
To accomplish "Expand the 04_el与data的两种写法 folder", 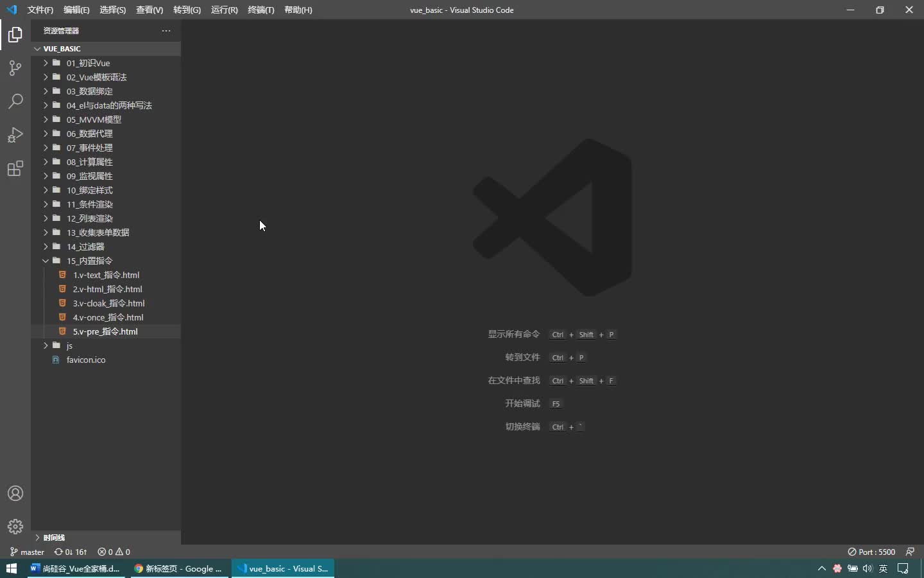I will 106,105.
